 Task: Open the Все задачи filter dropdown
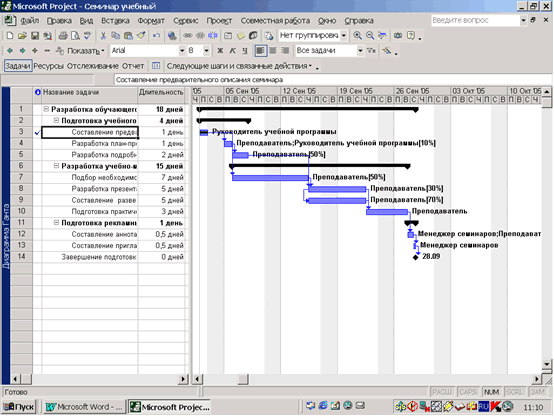[x=360, y=51]
